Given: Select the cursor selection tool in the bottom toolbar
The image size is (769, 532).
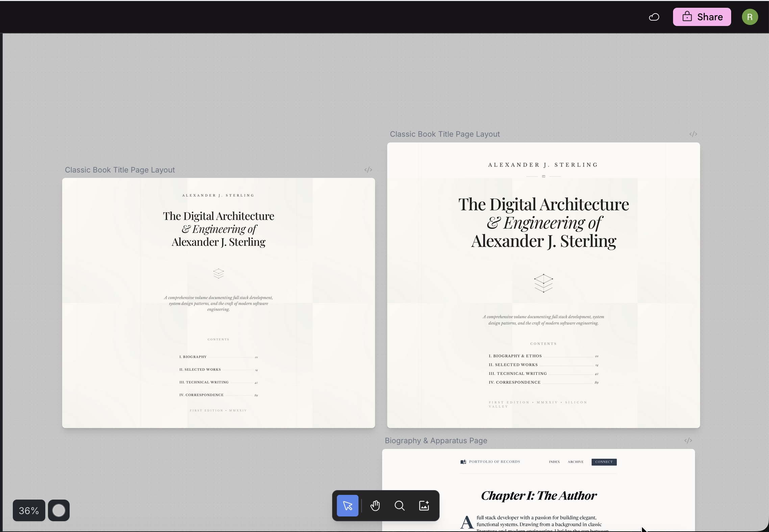Looking at the screenshot, I should click(x=347, y=506).
